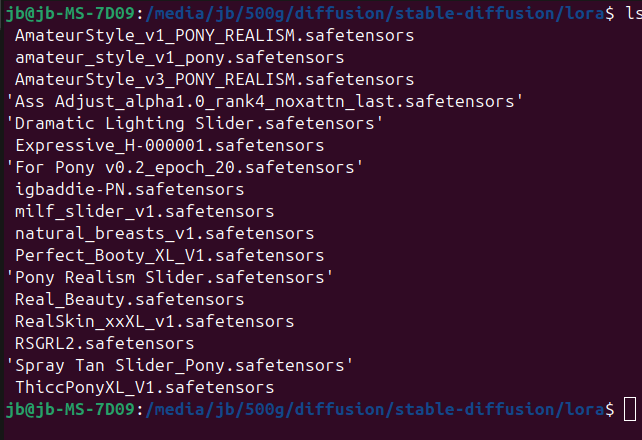642x440 pixels.
Task: Click the ThiccPonyXL_V1.safetensors filename
Action: point(145,387)
